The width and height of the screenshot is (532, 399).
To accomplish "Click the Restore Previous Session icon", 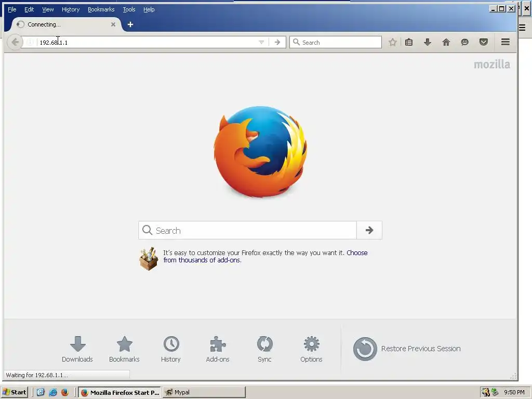I will tap(365, 349).
